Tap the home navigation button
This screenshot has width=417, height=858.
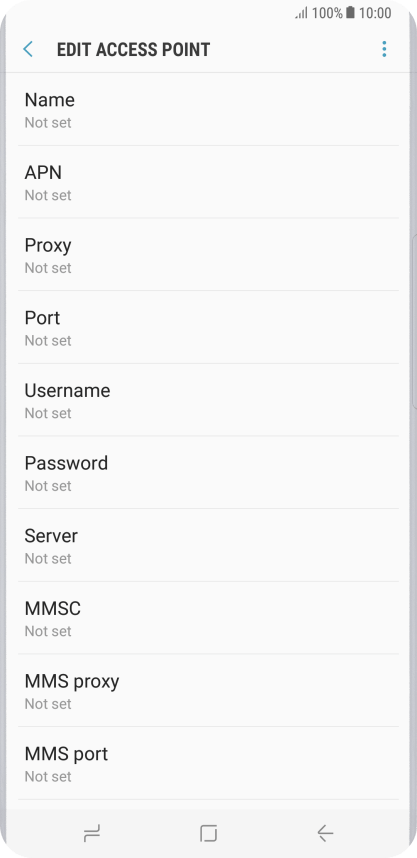click(x=208, y=833)
